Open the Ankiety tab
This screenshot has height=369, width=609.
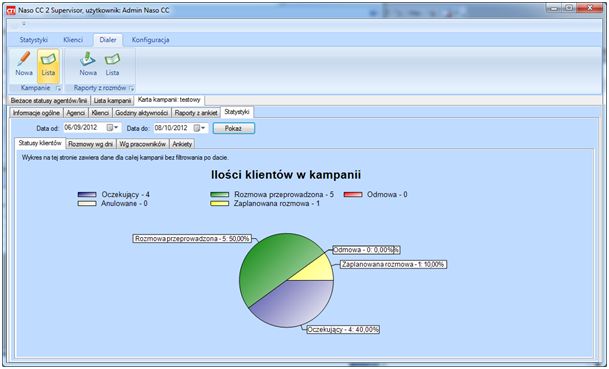coord(182,144)
